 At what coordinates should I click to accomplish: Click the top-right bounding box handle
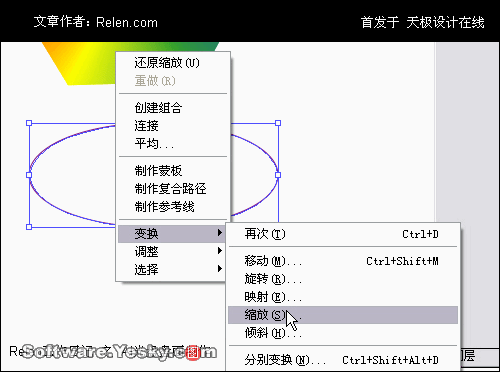coord(278,123)
